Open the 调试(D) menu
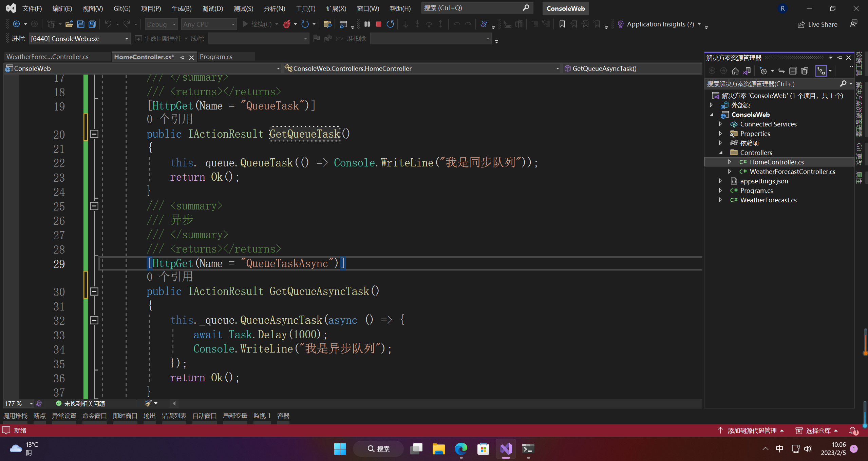Viewport: 868px width, 461px height. click(x=212, y=8)
